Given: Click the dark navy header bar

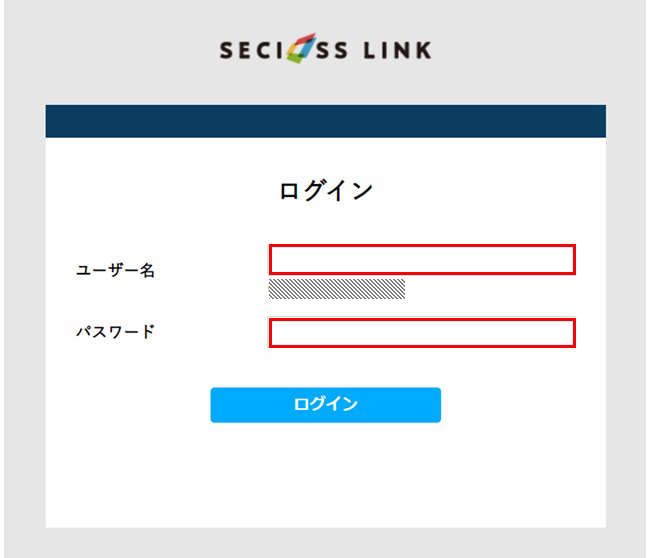Looking at the screenshot, I should (325, 121).
